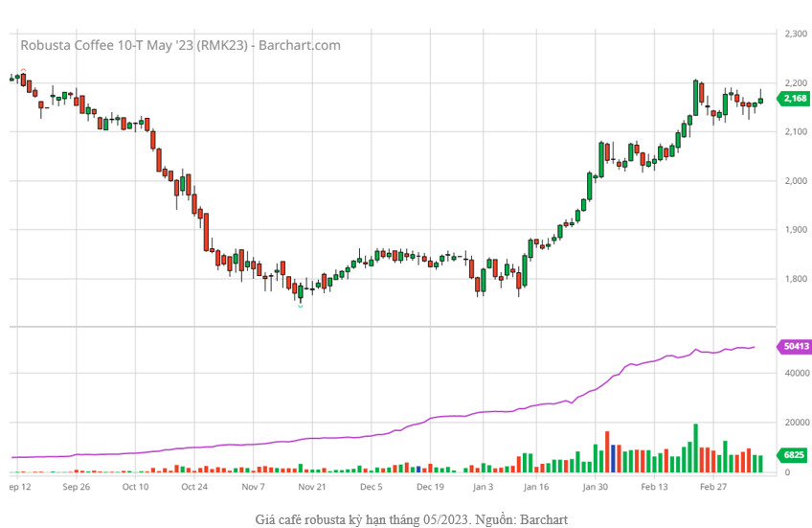Click the Feb 27 date label

713,487
